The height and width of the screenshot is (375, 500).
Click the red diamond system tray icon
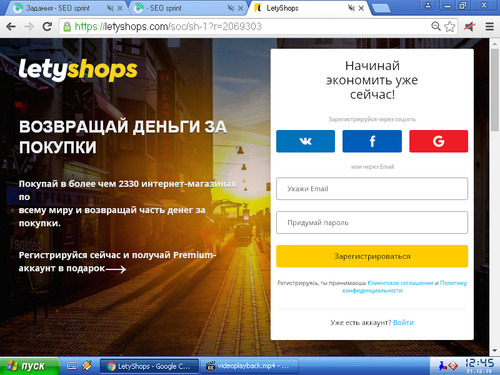(453, 366)
